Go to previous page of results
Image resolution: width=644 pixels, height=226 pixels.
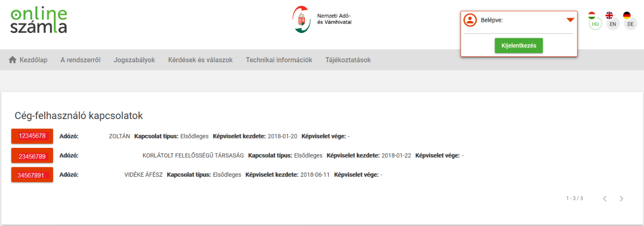coord(604,199)
